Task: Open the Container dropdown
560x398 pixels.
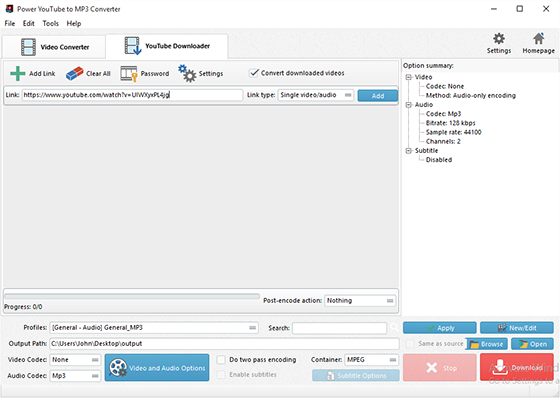Action: (x=371, y=360)
